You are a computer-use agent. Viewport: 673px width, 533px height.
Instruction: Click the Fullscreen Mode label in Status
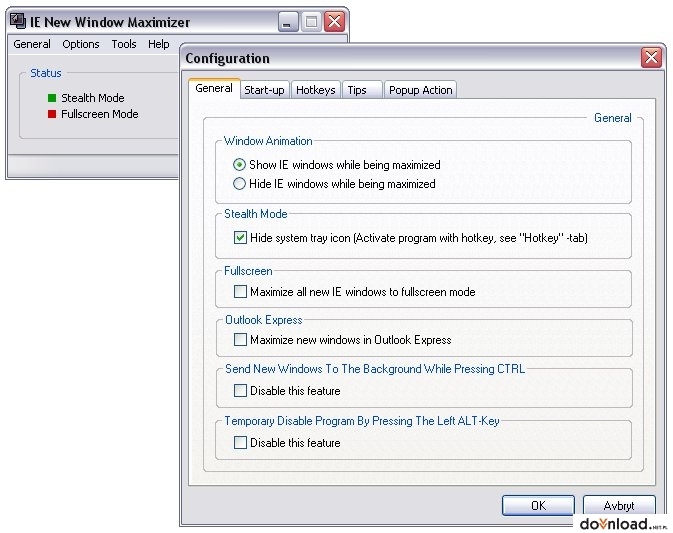[x=100, y=114]
